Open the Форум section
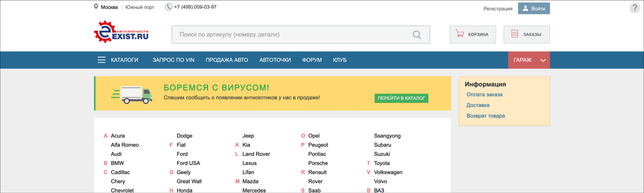This screenshot has height=193, width=644. pyautogui.click(x=312, y=60)
